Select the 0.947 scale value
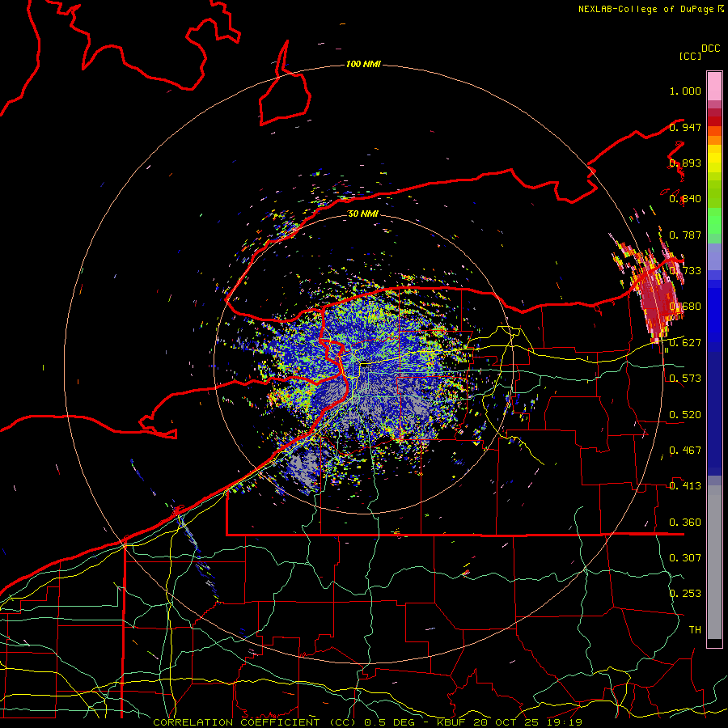 (x=685, y=127)
